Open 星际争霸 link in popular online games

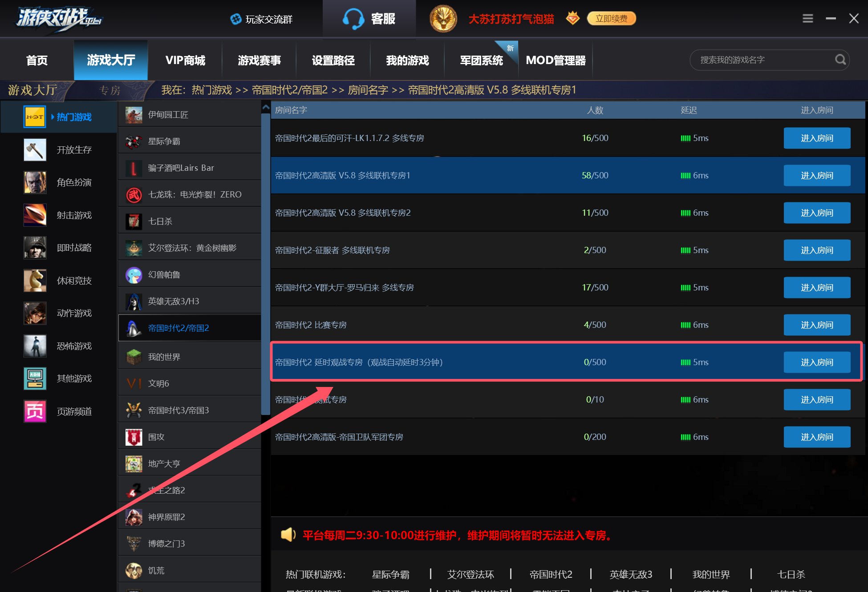(390, 574)
